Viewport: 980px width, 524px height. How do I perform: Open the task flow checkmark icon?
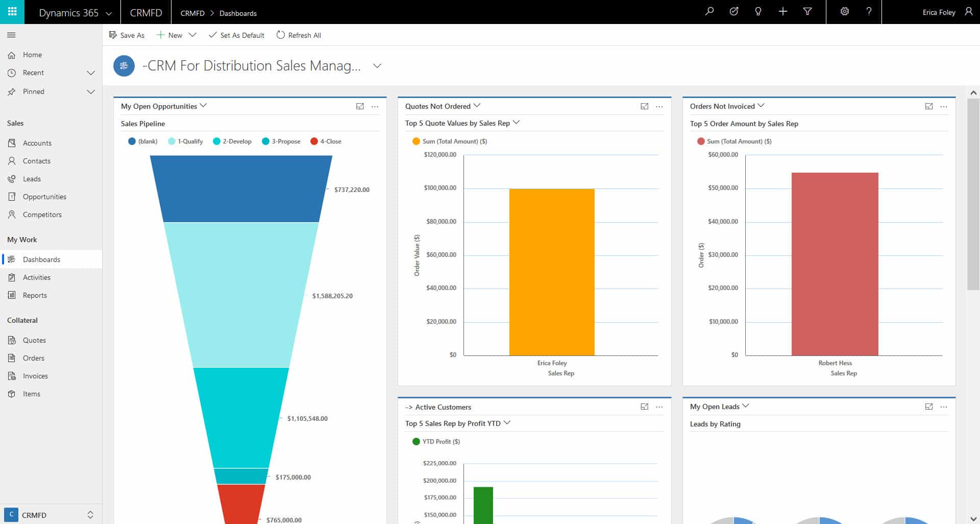click(x=734, y=12)
